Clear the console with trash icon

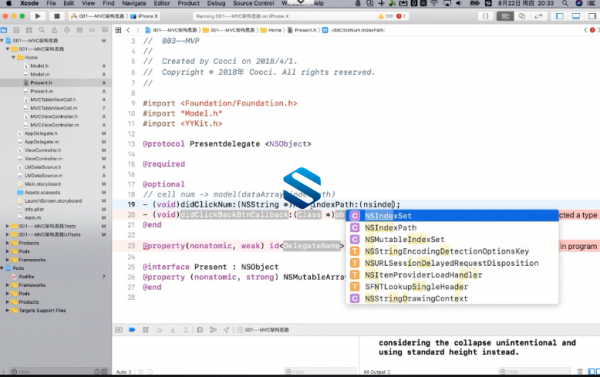[580, 372]
